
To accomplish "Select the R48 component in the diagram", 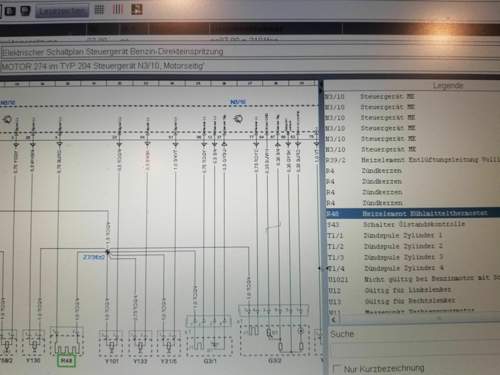I will (66, 361).
